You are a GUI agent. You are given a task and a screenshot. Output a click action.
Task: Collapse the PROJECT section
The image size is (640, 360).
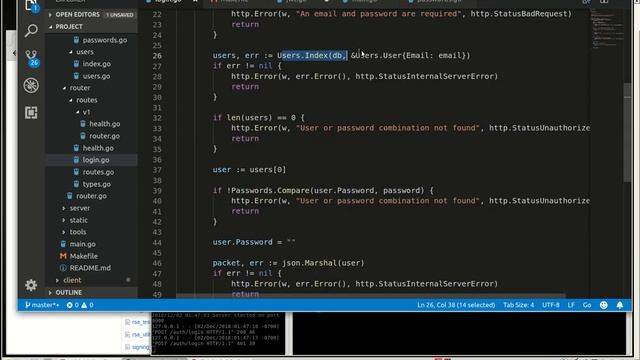[91, 27]
